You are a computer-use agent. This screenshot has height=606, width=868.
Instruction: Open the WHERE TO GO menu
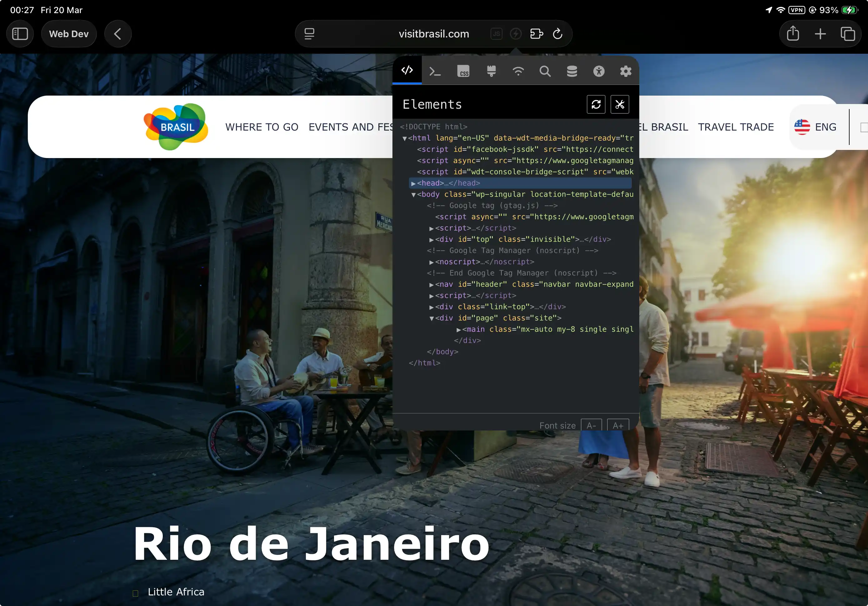pos(262,127)
